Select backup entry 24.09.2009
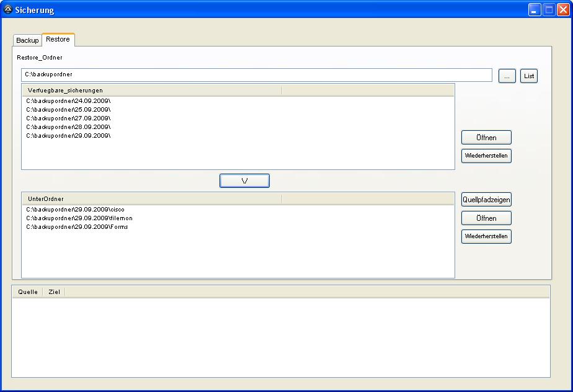573x392 pixels. [x=68, y=100]
